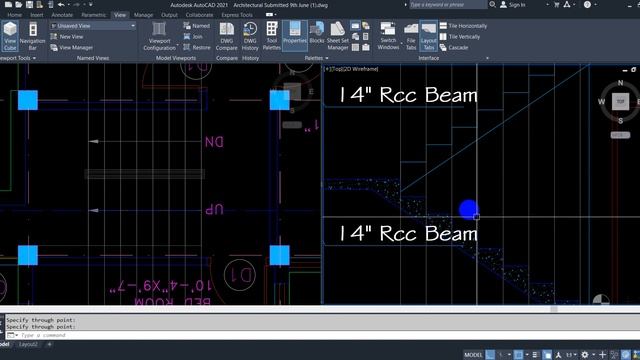Screen dimensions: 640x360
Task: Open the Autodesk App Store cart icon
Action: 556,4
